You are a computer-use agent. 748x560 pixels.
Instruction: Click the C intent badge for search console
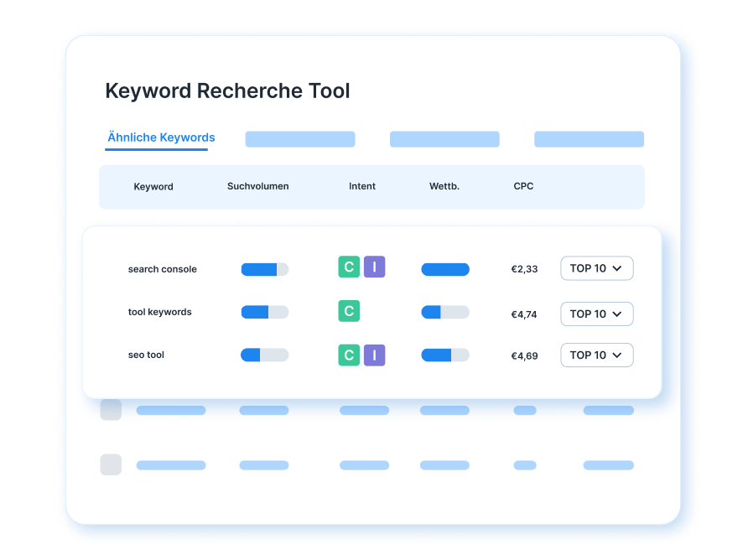pos(349,267)
